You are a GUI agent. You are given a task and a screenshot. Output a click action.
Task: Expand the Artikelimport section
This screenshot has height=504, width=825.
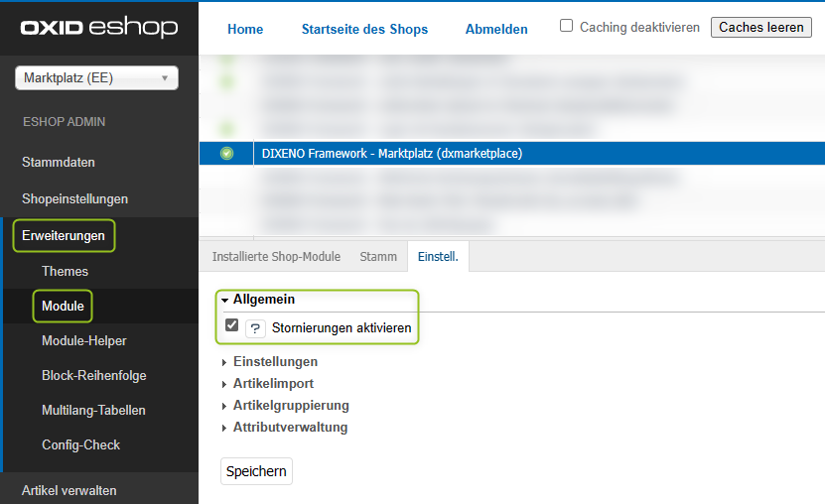[268, 384]
